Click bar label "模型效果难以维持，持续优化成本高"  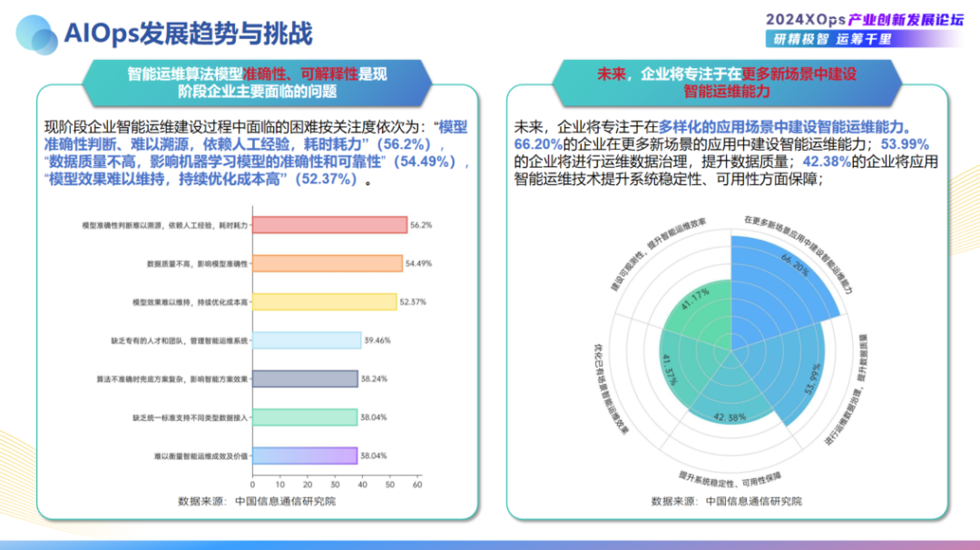pos(190,302)
